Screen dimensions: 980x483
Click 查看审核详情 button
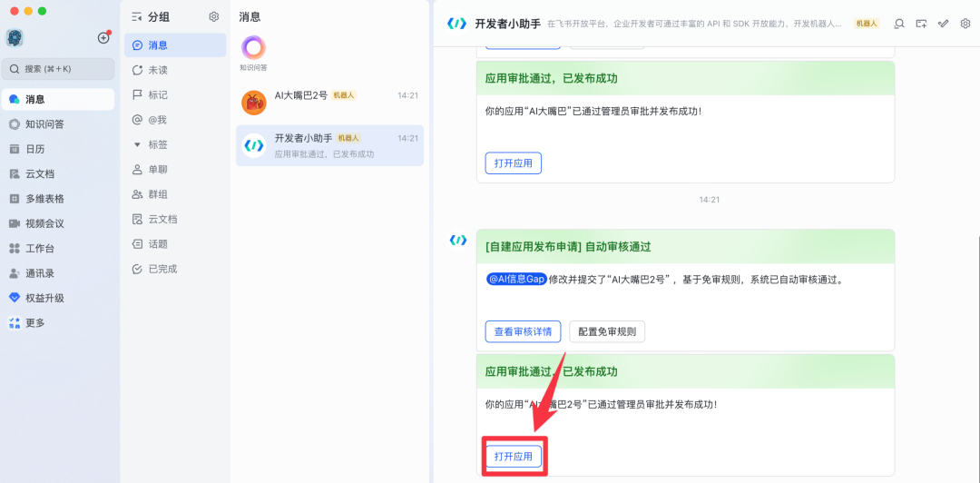click(523, 331)
